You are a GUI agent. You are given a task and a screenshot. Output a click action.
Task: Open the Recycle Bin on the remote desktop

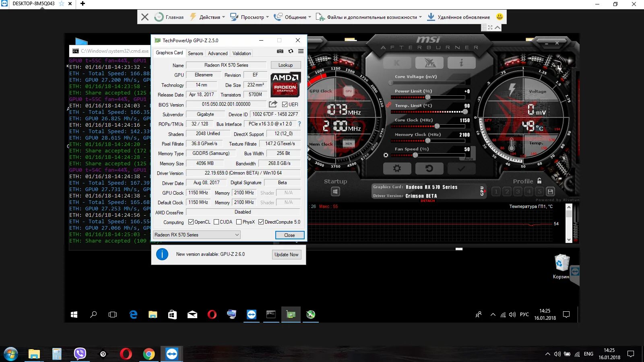click(562, 266)
